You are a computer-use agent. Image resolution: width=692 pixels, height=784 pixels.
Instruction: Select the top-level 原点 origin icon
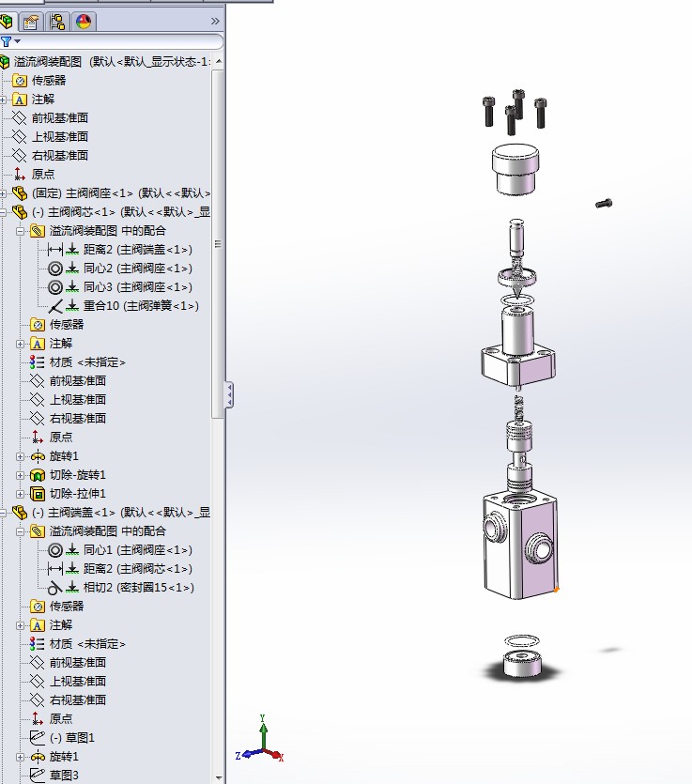tap(19, 174)
